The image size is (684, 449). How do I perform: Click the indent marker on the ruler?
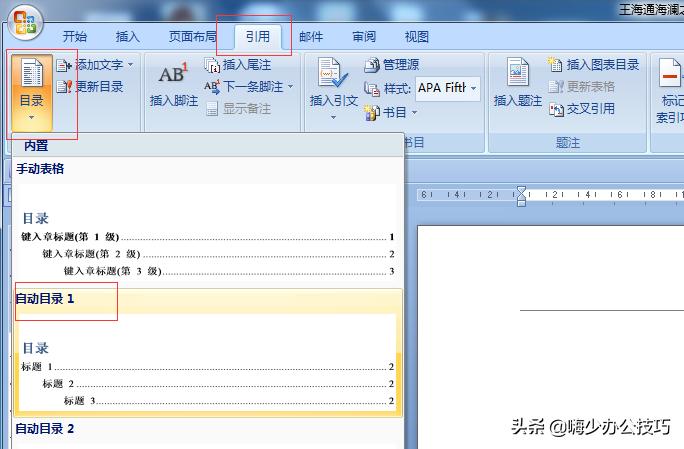tap(521, 196)
